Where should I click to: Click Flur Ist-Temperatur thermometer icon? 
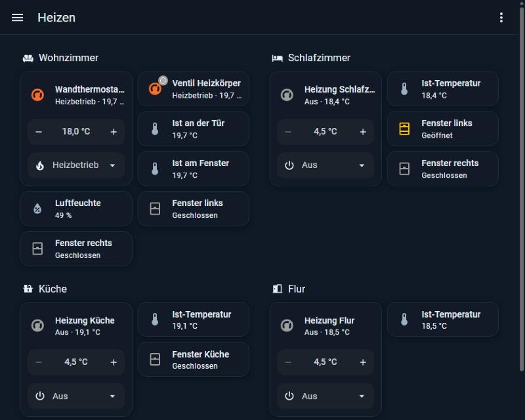click(x=404, y=320)
